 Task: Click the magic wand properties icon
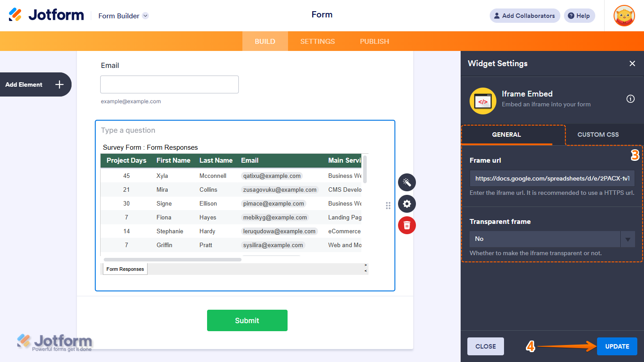coord(407,182)
